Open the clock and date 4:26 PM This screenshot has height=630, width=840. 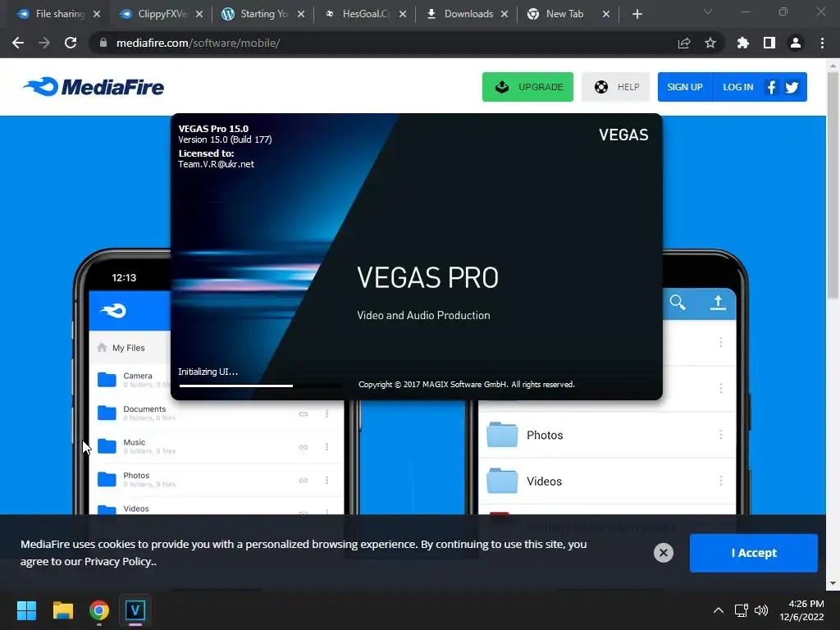[801, 610]
